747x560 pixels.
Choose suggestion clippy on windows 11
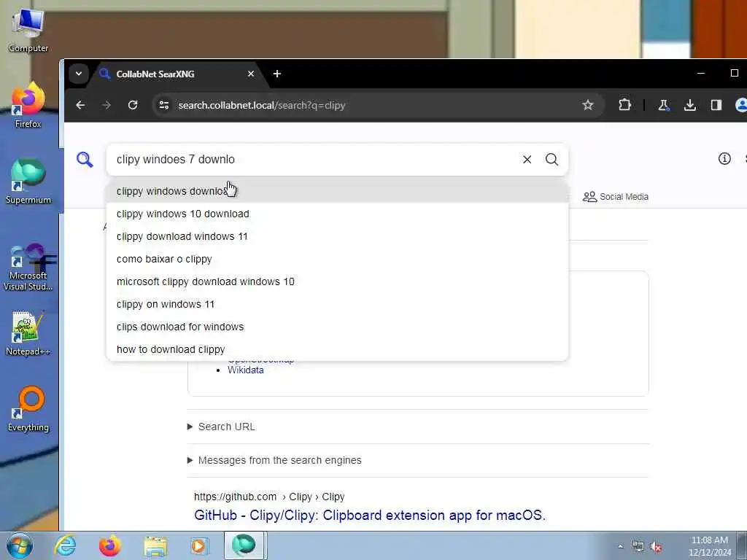tap(337, 304)
